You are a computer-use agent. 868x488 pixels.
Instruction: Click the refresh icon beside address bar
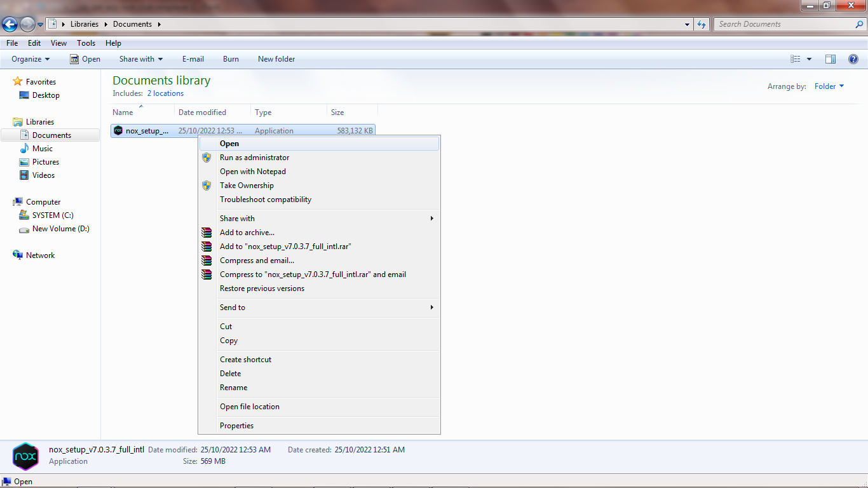(x=702, y=24)
